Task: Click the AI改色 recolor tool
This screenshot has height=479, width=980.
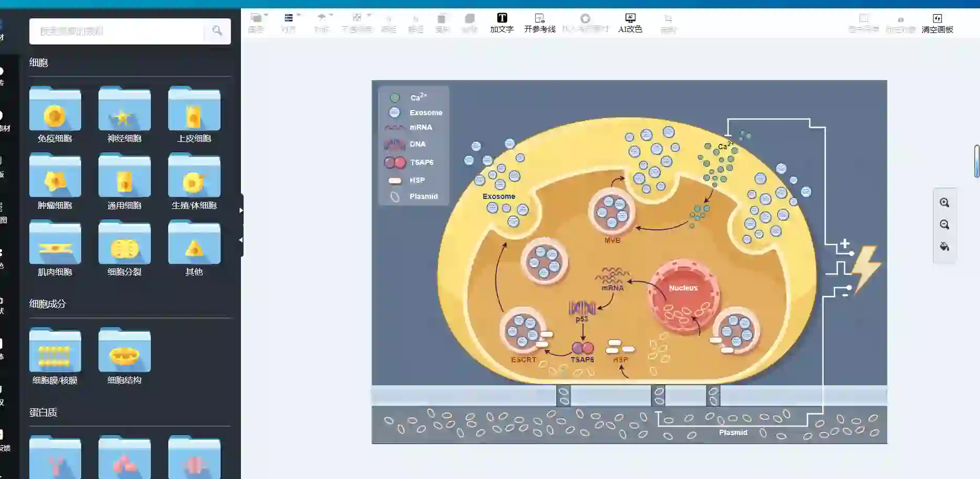Action: click(630, 24)
